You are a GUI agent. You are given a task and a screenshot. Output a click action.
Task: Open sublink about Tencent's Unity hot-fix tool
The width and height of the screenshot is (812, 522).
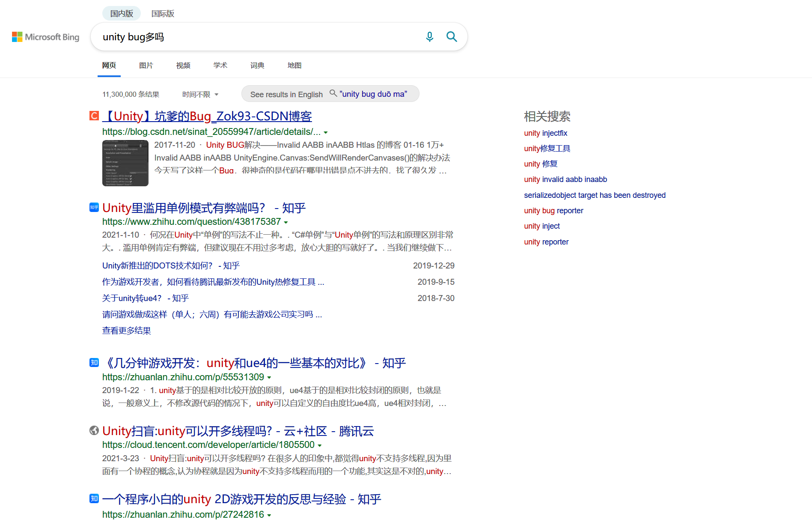pos(213,282)
